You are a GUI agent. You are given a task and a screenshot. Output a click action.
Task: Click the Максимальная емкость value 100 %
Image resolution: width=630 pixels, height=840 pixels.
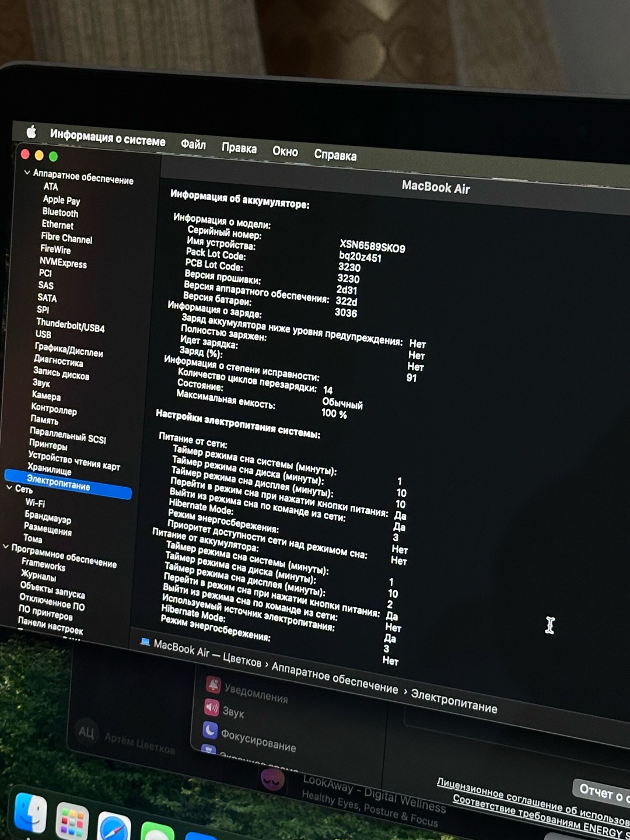tap(334, 414)
